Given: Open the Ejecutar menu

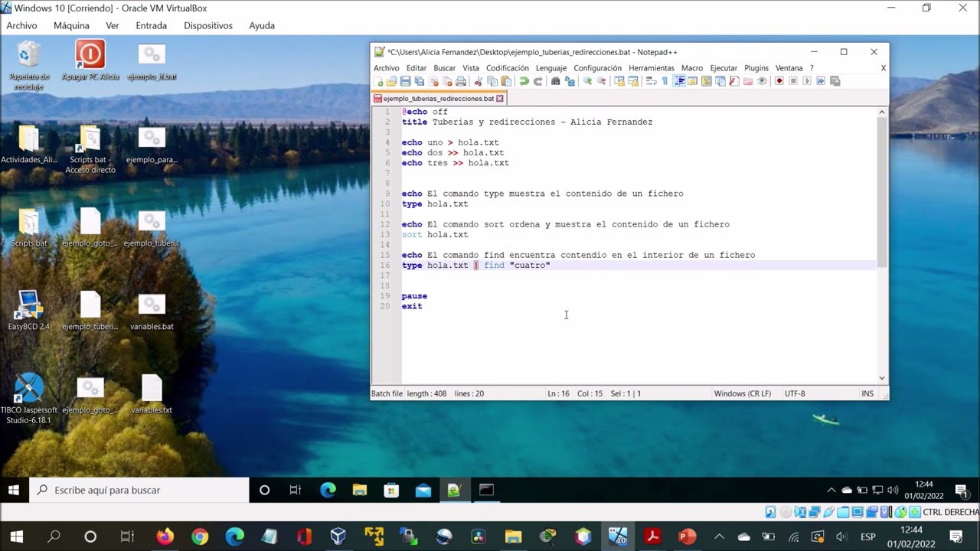Looking at the screenshot, I should (724, 68).
